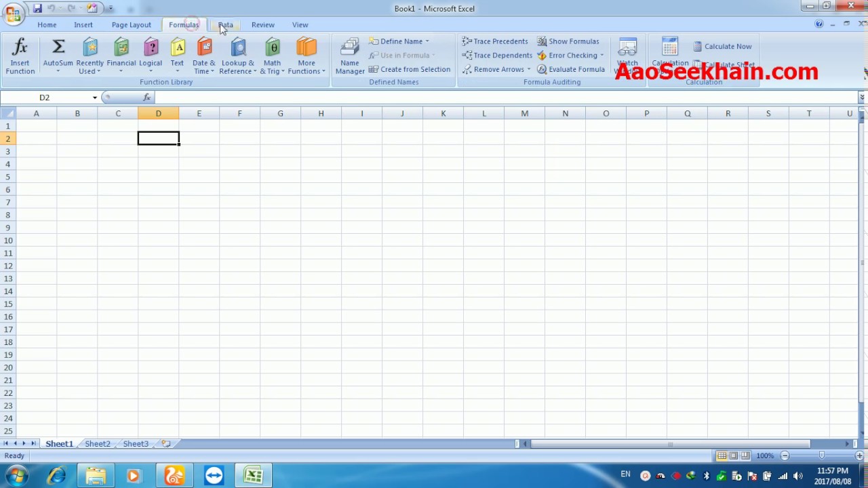Screen dimensions: 868x488
Task: Open the Name Box dropdown
Action: (94, 98)
